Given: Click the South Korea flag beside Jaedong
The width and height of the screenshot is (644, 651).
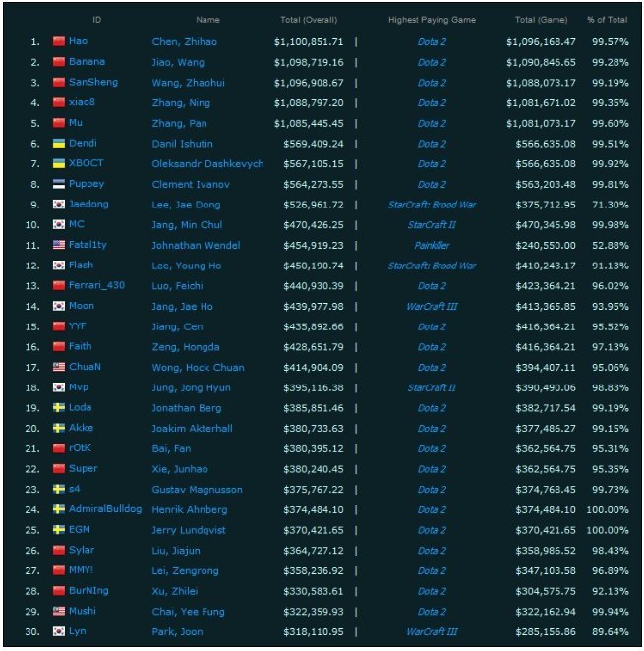Looking at the screenshot, I should point(59,205).
